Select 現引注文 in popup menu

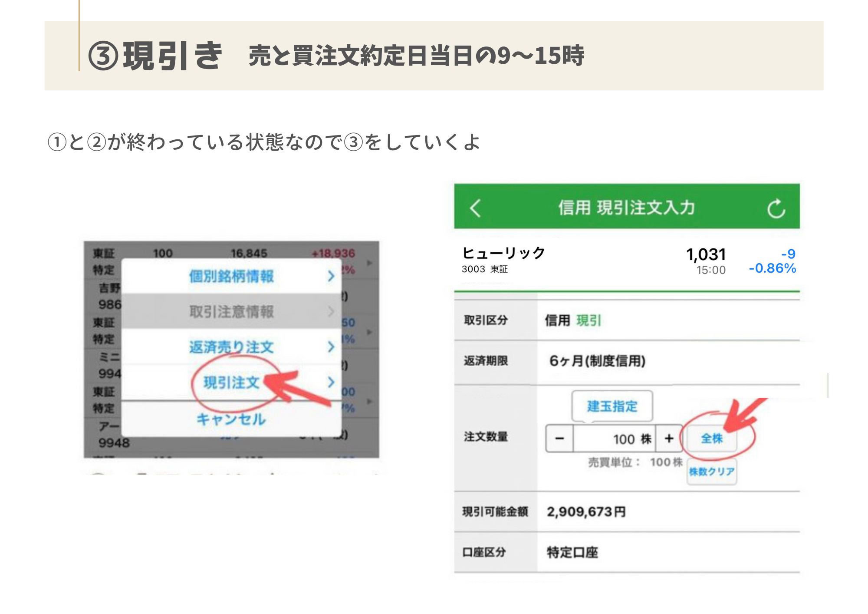[231, 383]
